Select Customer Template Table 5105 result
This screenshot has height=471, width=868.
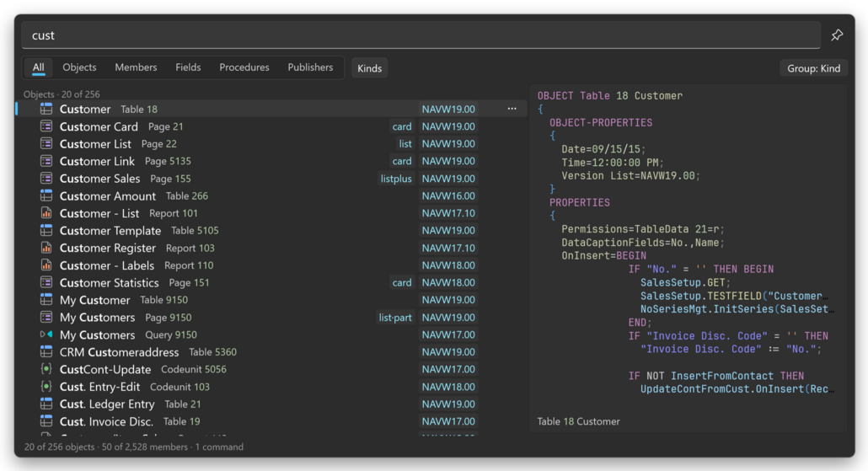(x=271, y=230)
